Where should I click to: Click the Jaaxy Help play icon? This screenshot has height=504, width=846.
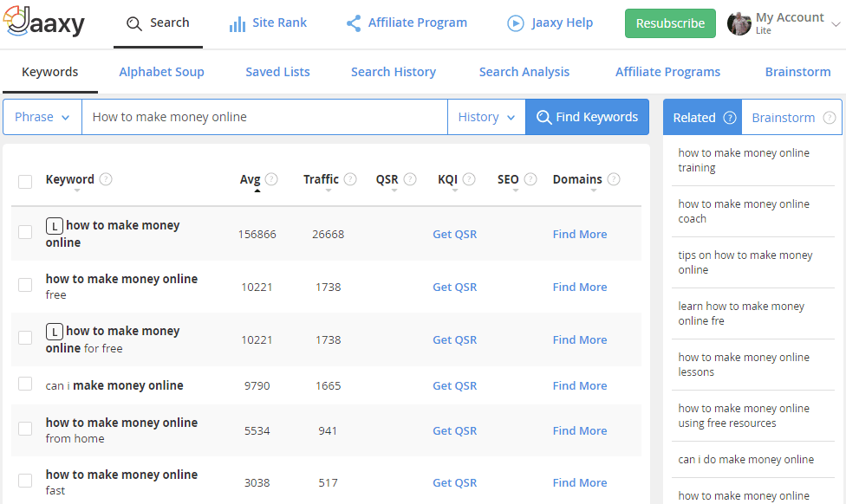pos(515,23)
